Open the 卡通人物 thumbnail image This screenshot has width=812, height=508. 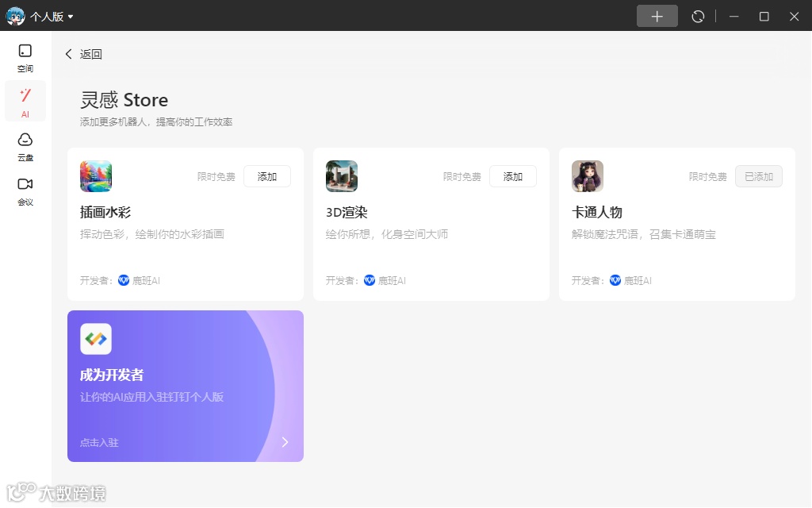pyautogui.click(x=588, y=176)
